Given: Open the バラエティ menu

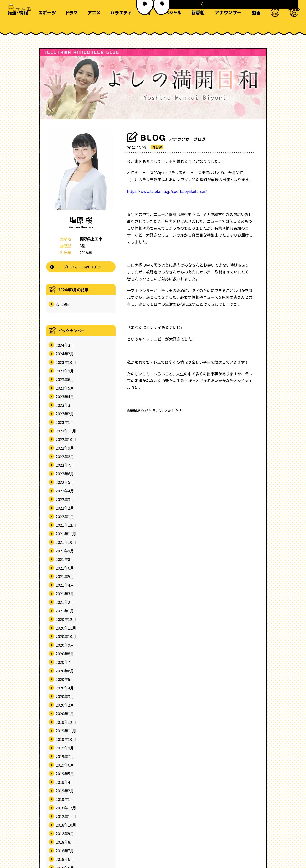Looking at the screenshot, I should coord(121,13).
